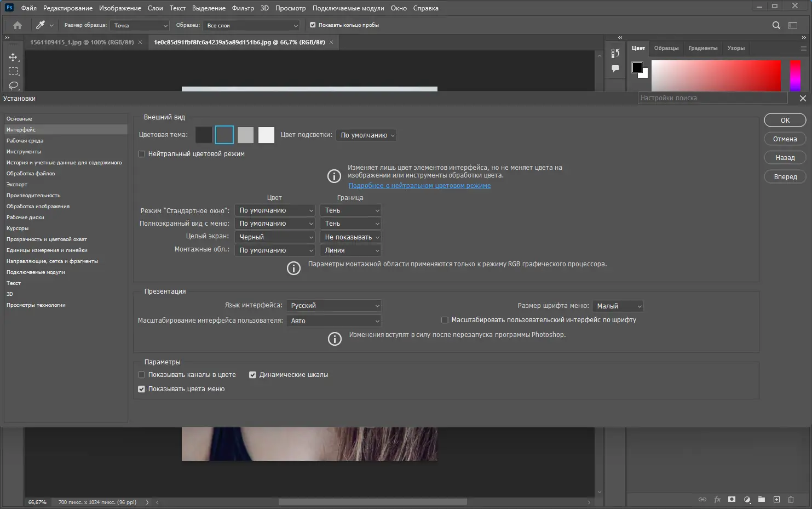This screenshot has width=812, height=509.
Task: Enable the 'Нейтральный цветовой режим' checkbox
Action: point(141,153)
